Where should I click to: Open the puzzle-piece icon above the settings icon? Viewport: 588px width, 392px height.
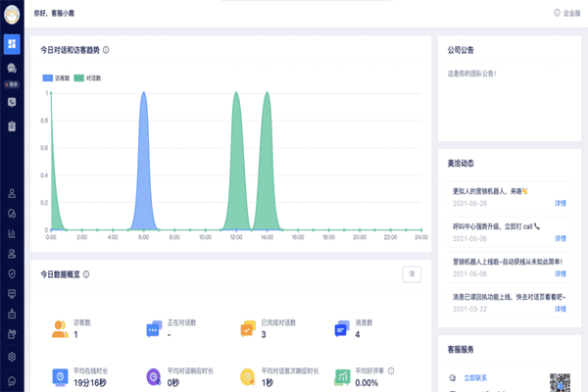tap(12, 334)
